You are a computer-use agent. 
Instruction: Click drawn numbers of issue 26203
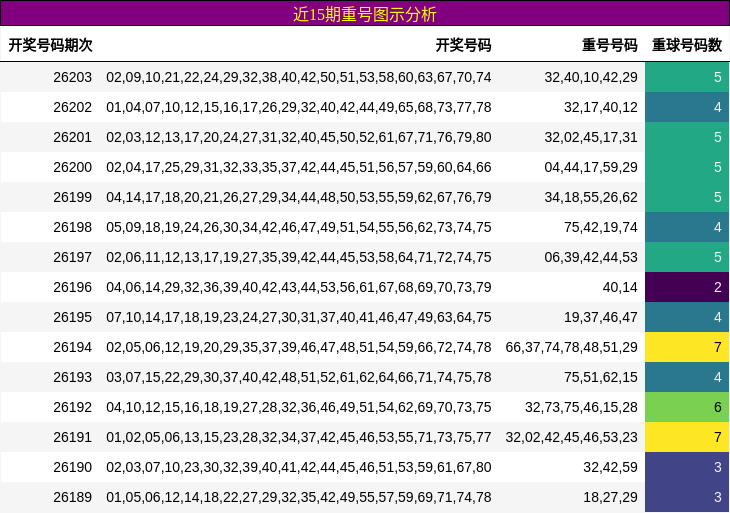click(x=299, y=77)
